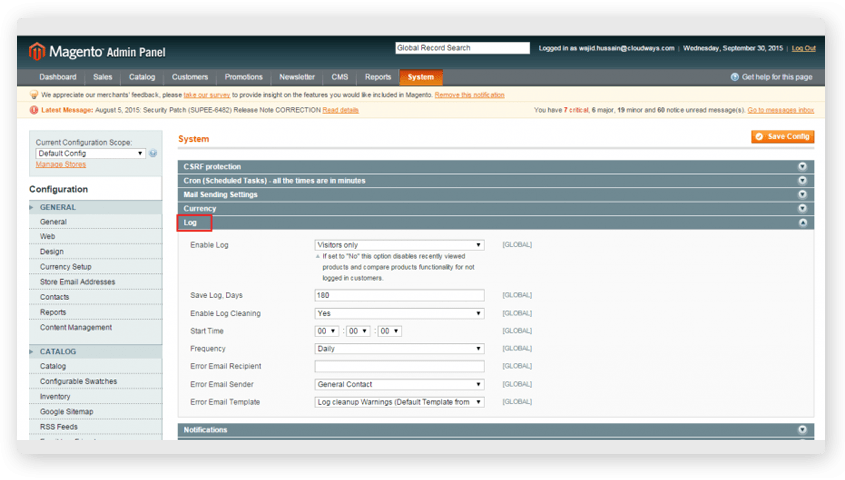Open the Reports menu
The width and height of the screenshot is (845, 480).
(x=378, y=77)
